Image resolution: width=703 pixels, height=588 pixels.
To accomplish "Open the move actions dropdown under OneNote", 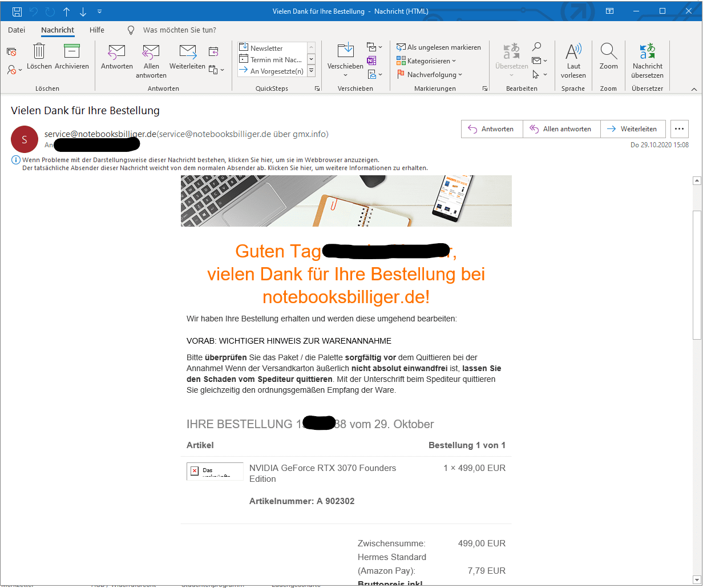I will click(x=374, y=74).
